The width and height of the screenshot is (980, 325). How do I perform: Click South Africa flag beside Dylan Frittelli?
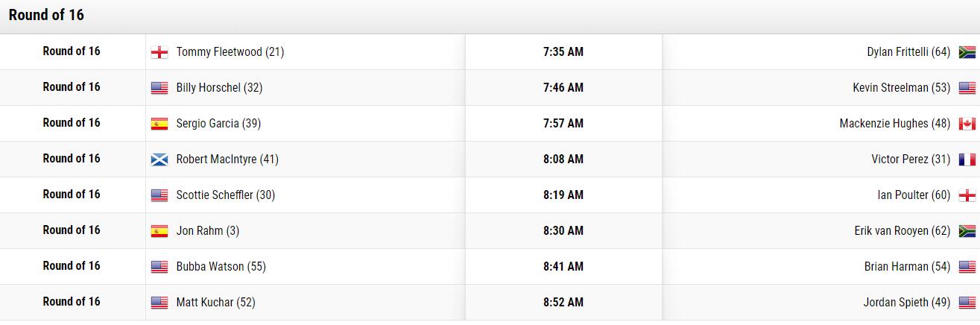[x=967, y=52]
